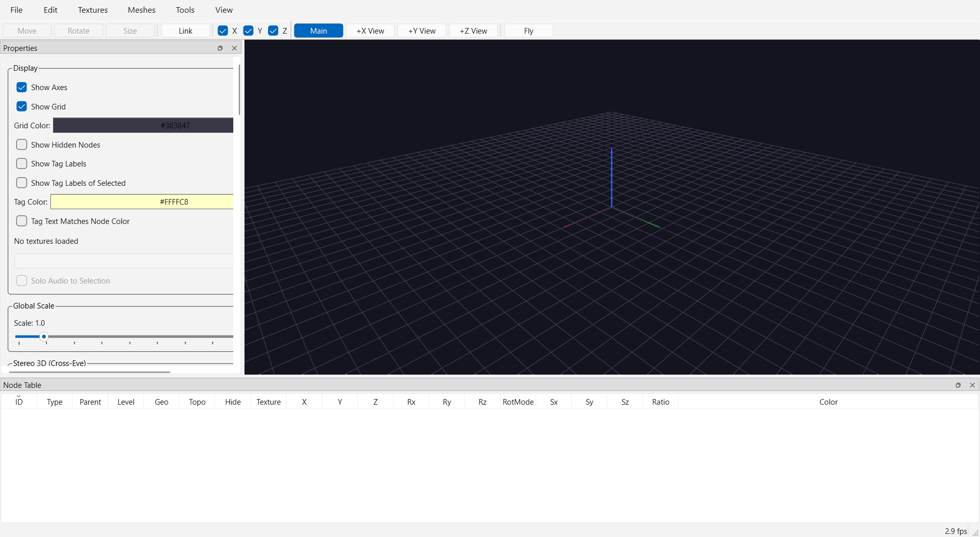Image resolution: width=980 pixels, height=537 pixels.
Task: Open the Grid Color picker swatch
Action: point(143,125)
